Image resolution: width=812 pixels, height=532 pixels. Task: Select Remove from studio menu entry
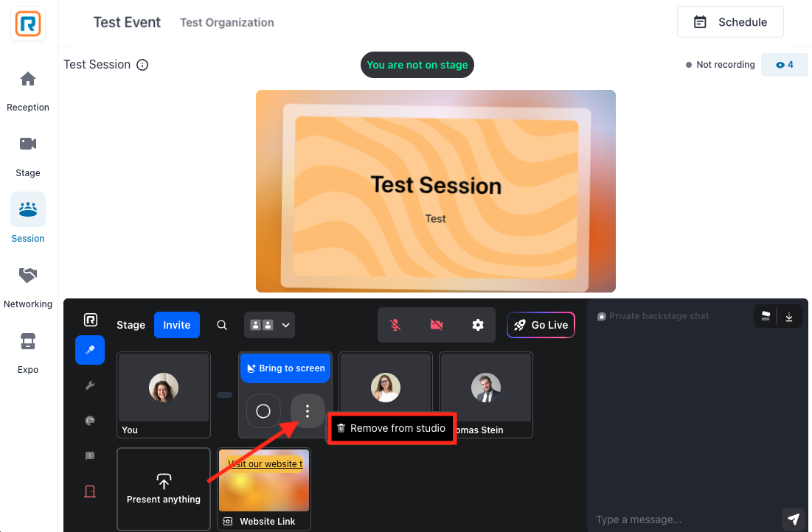(392, 429)
